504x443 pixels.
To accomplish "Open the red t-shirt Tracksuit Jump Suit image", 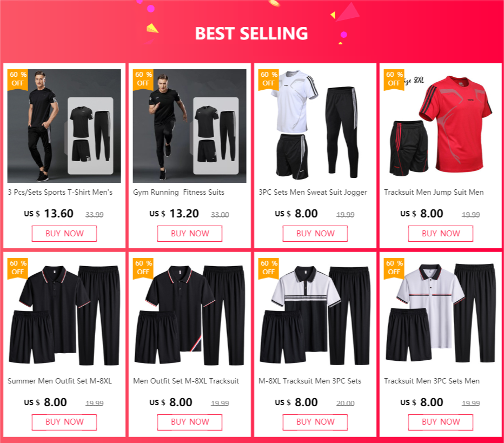I will (x=441, y=125).
